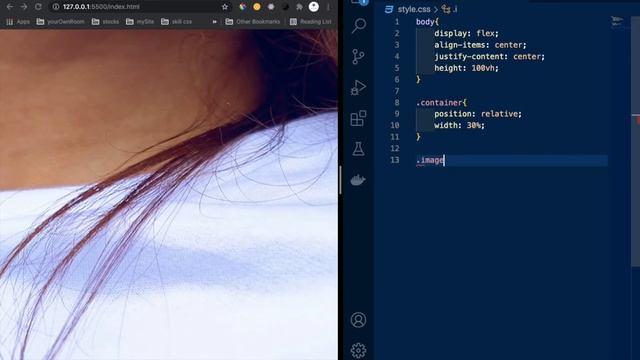The height and width of the screenshot is (360, 640).
Task: Bookmark this page with star icon
Action: (x=225, y=7)
